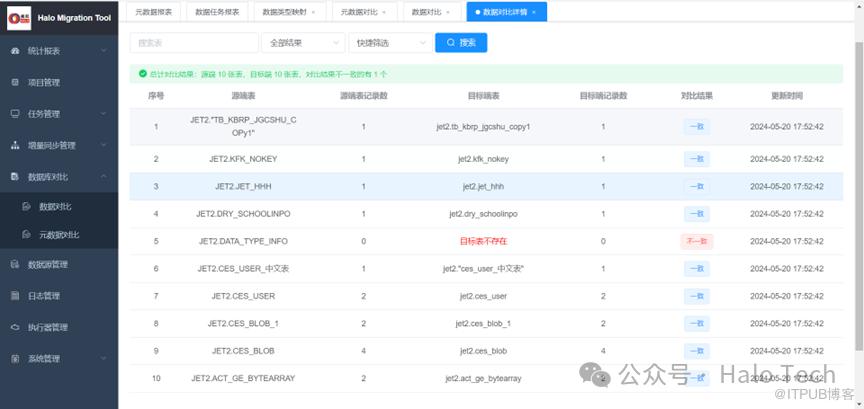Switch to the 元数据报表 tab
The image size is (864, 409).
click(153, 11)
